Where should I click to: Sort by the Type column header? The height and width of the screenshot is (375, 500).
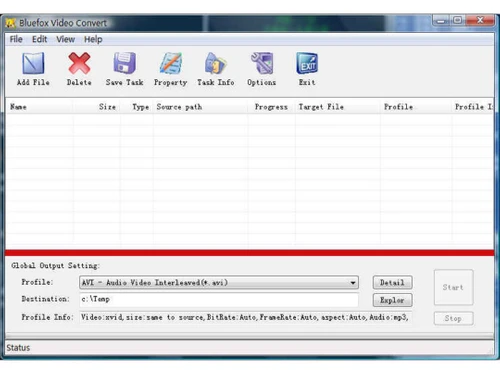[137, 107]
